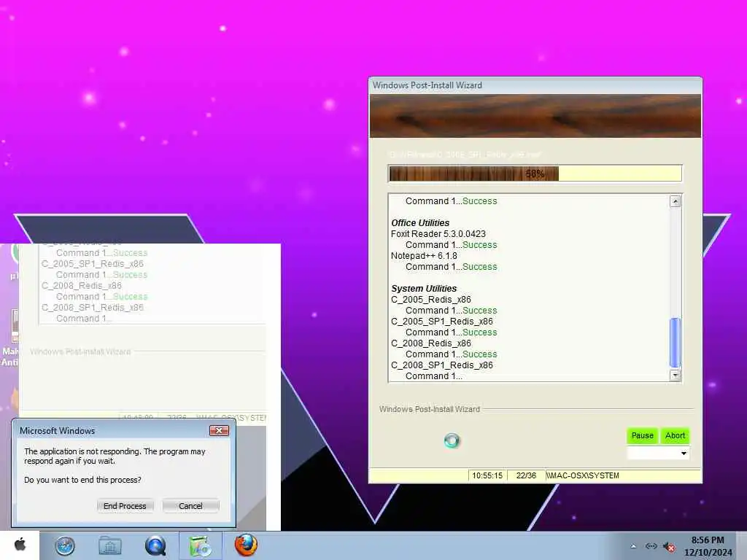
Task: Click the wood-grain wizard banner image
Action: click(x=535, y=116)
